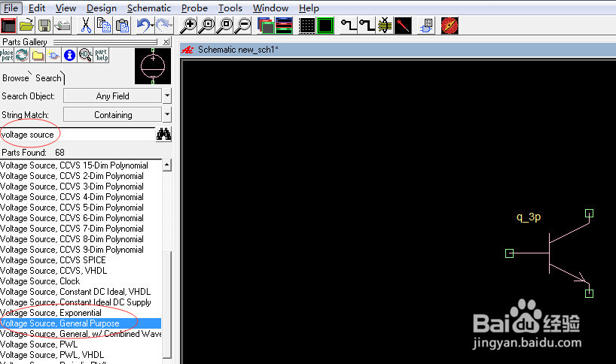Screen dimensions: 616x364
Task: Undo the last action
Action: 145,26
